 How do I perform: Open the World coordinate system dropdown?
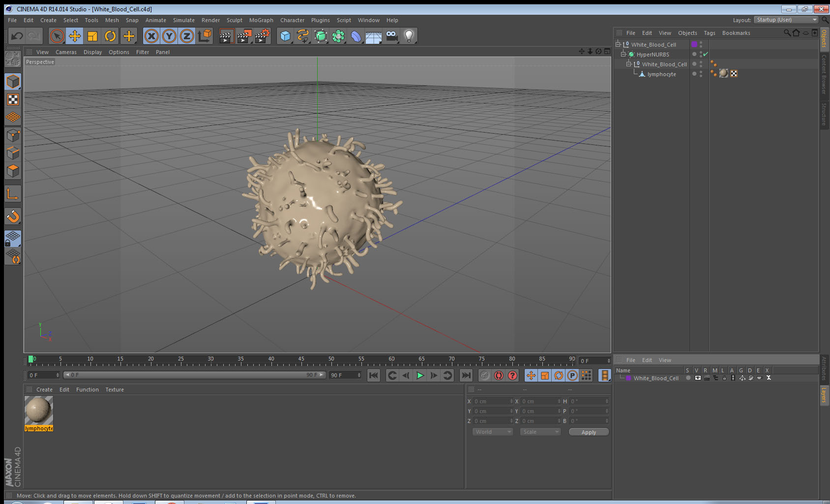pyautogui.click(x=493, y=432)
